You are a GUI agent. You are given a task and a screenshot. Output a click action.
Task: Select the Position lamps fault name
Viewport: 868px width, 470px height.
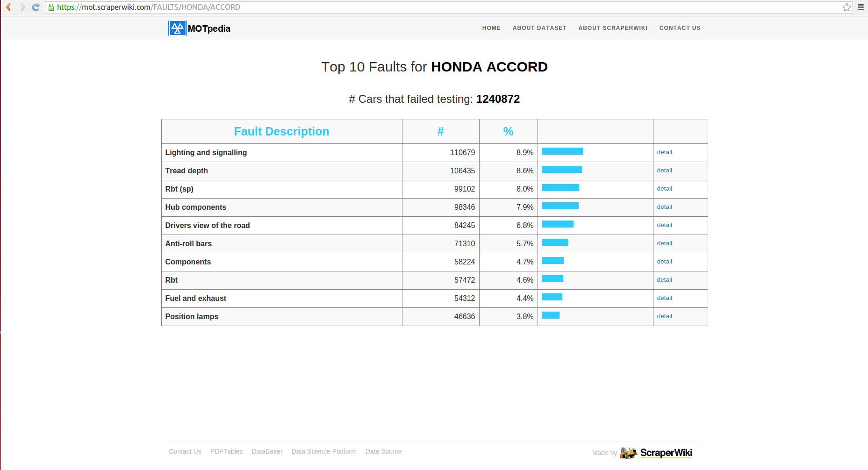coord(192,316)
